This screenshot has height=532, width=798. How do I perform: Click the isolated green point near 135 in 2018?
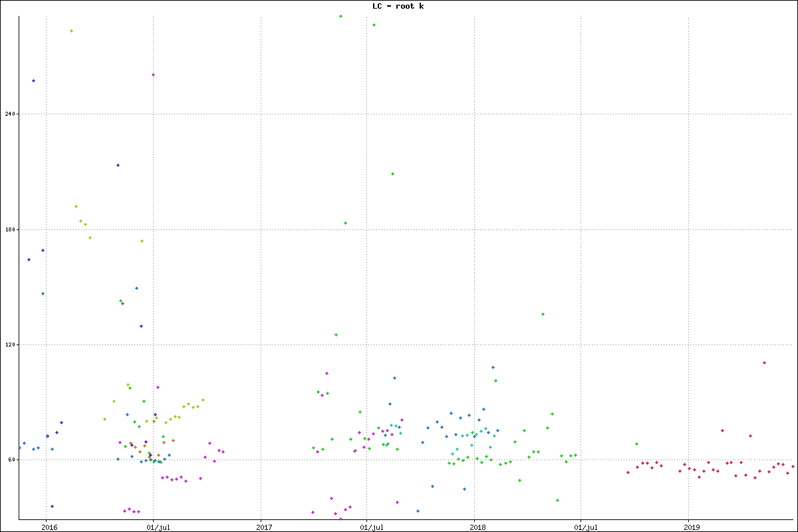point(543,314)
